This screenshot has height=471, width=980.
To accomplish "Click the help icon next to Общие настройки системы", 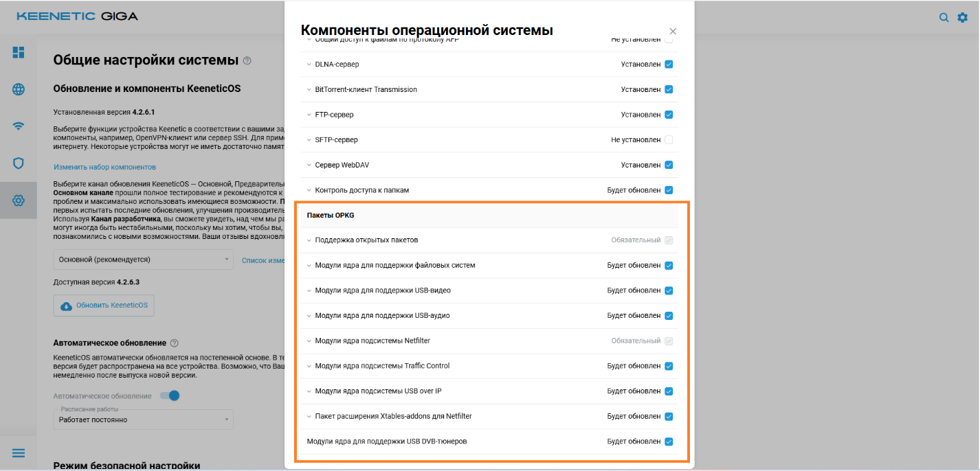I will coord(247,60).
